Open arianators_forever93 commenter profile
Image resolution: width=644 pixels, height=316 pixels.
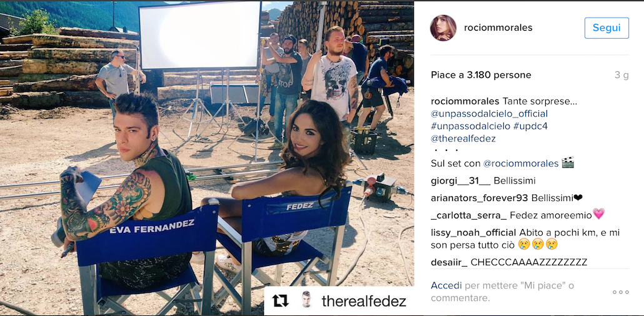[x=480, y=198]
